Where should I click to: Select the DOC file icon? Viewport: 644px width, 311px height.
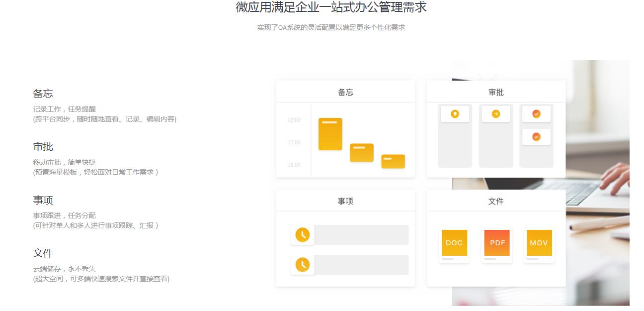coord(454,243)
